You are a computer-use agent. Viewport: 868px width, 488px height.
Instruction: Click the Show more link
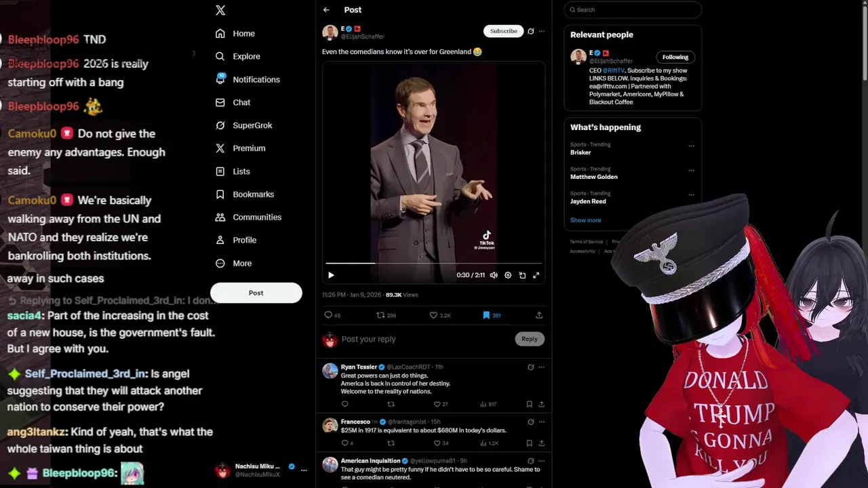(x=585, y=220)
